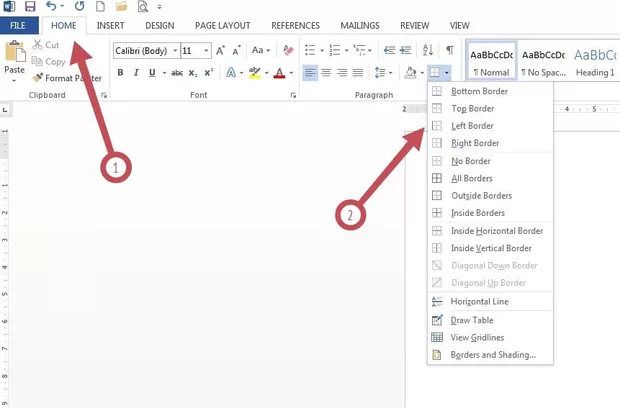Switch to the DESIGN tab
Image resolution: width=620 pixels, height=408 pixels.
click(x=160, y=26)
